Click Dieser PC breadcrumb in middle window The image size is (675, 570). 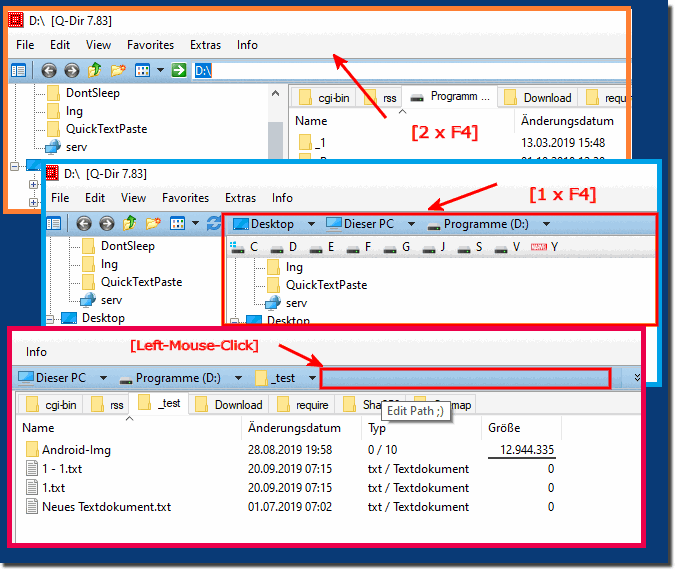360,224
